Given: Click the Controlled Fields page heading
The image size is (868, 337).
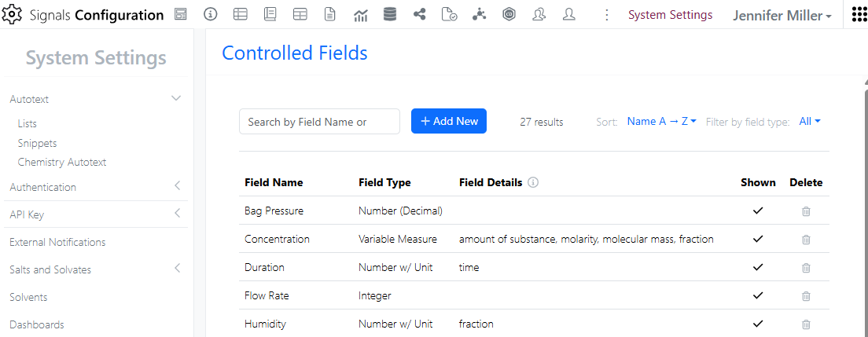Looking at the screenshot, I should point(295,53).
